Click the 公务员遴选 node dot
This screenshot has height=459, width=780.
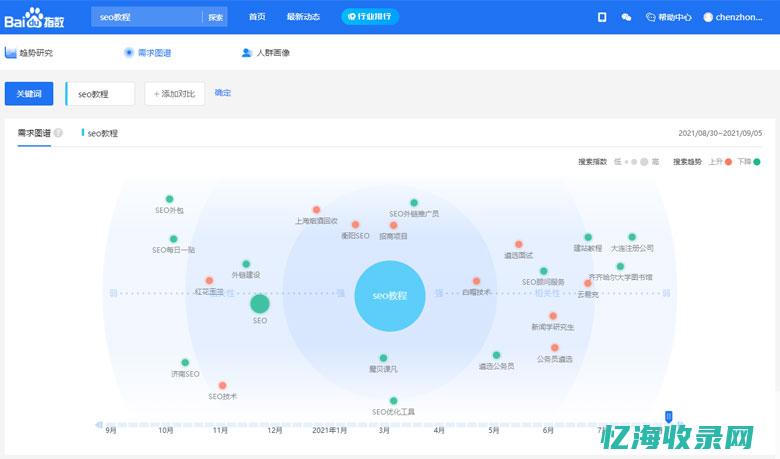pyautogui.click(x=555, y=348)
